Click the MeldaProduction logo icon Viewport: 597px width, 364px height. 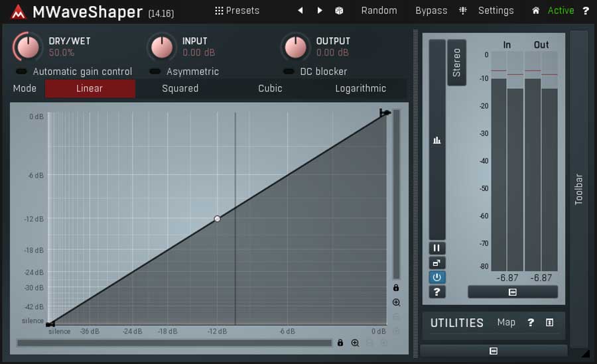coord(18,12)
